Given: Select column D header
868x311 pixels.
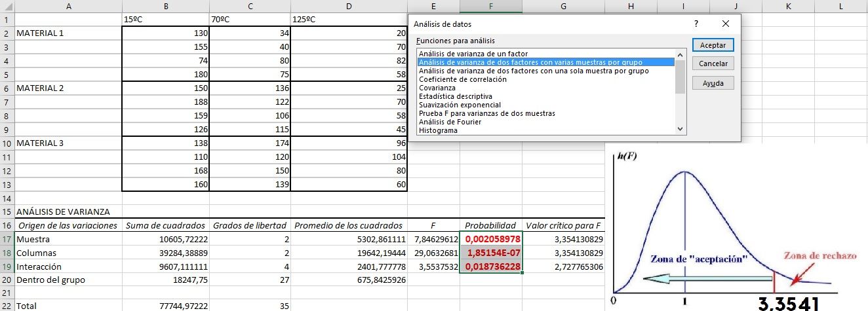Looking at the screenshot, I should pyautogui.click(x=349, y=6).
